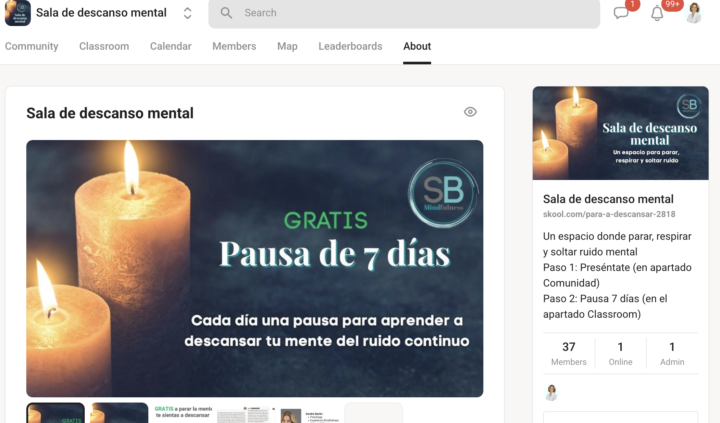The image size is (720, 423).
Task: Click the 'Paso 2: Pausa 7 días' description line
Action: click(x=605, y=306)
